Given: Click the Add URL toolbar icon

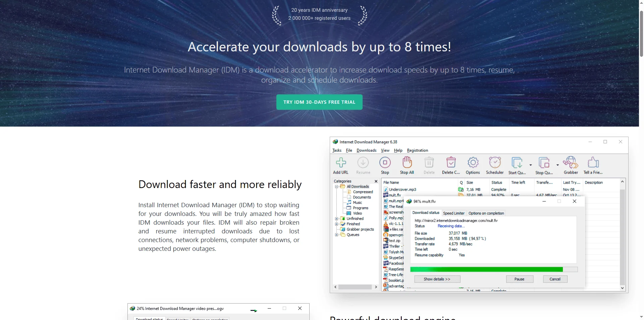Looking at the screenshot, I should coord(341,163).
